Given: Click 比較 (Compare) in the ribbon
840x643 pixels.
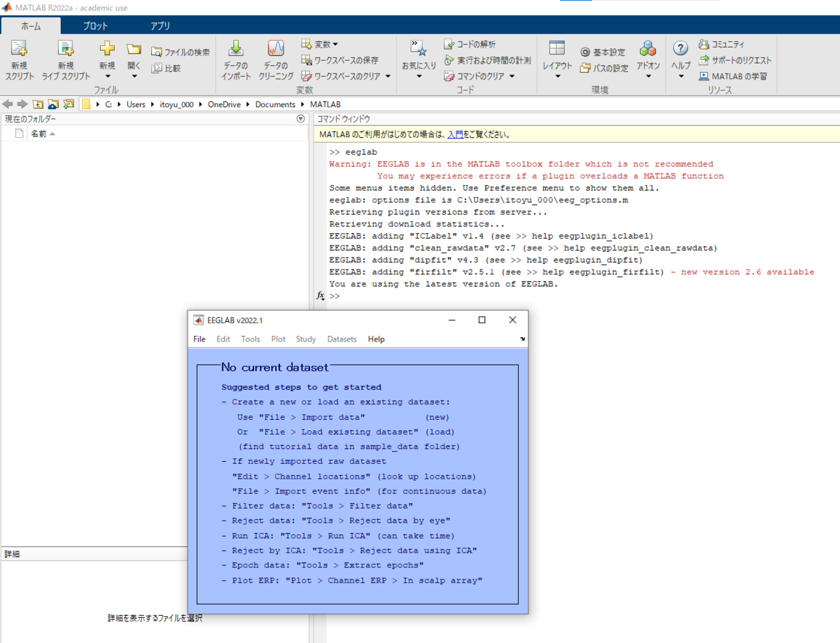Looking at the screenshot, I should click(167, 69).
